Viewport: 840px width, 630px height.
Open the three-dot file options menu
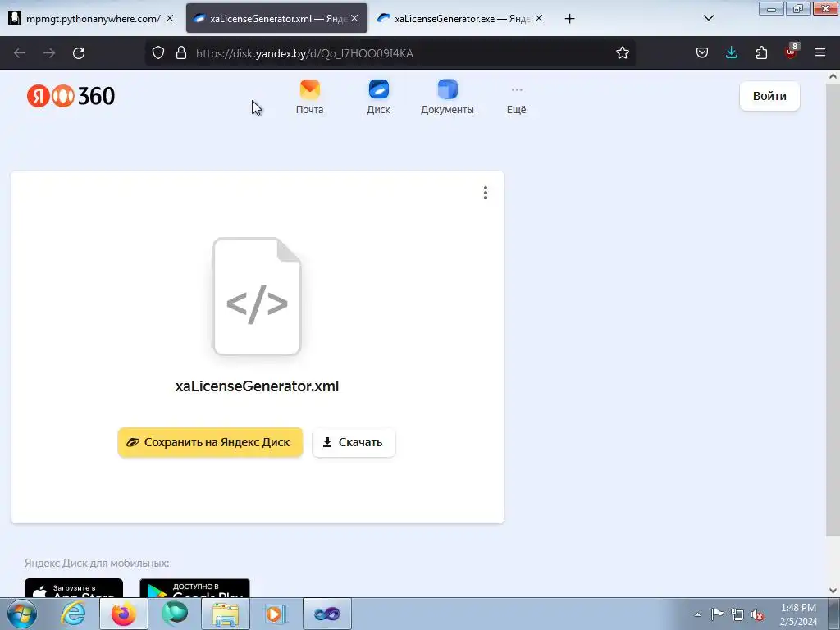click(x=486, y=193)
